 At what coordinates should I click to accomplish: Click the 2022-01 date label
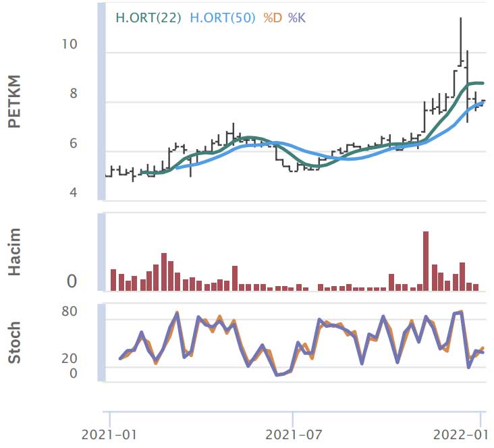(x=461, y=435)
